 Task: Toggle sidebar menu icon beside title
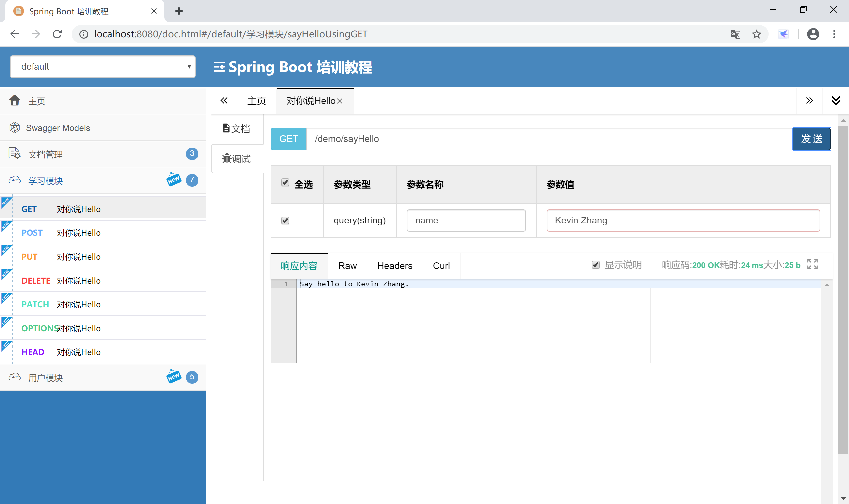pos(219,67)
